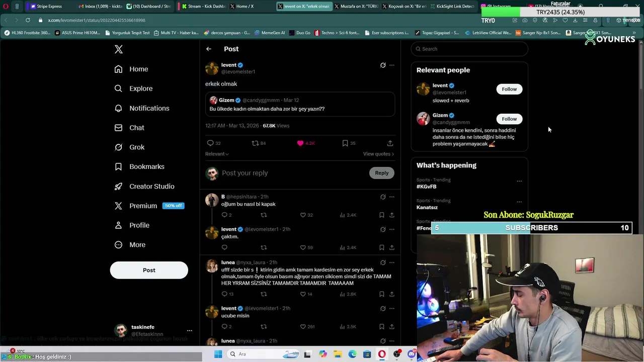Viewport: 644px width, 362px height.
Task: Reload the page in the browser toolbar
Action: tap(28, 20)
